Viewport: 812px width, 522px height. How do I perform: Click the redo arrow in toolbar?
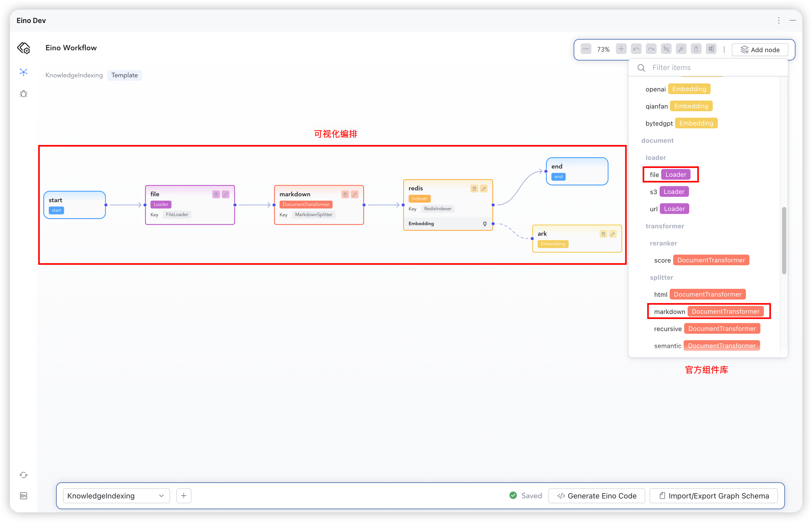(x=651, y=49)
